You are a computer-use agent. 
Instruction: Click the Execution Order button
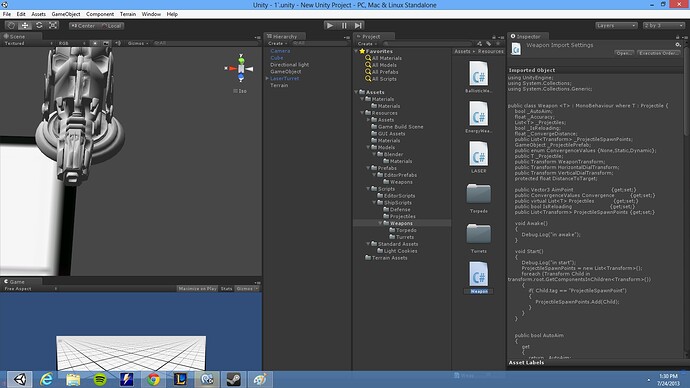pyautogui.click(x=659, y=53)
